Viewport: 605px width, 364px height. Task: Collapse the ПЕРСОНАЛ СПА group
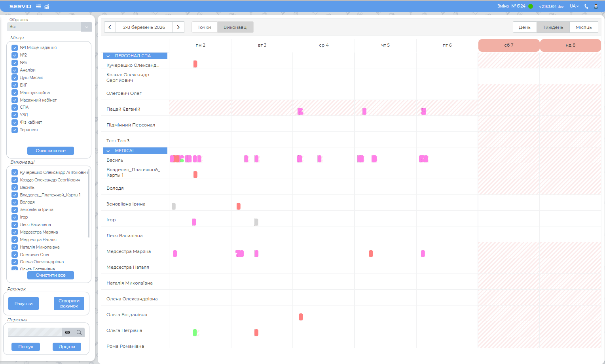(108, 56)
